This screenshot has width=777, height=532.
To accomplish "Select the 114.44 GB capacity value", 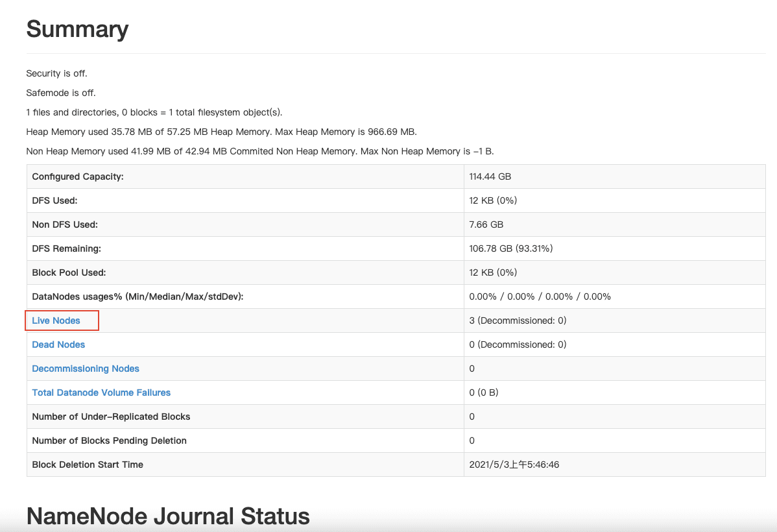I will pyautogui.click(x=490, y=176).
